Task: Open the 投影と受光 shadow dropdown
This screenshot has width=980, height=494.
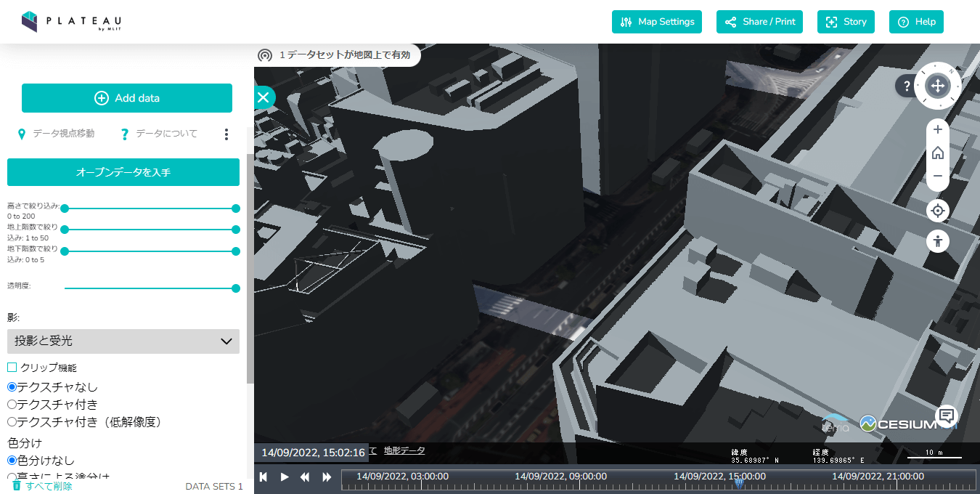Action: point(123,341)
